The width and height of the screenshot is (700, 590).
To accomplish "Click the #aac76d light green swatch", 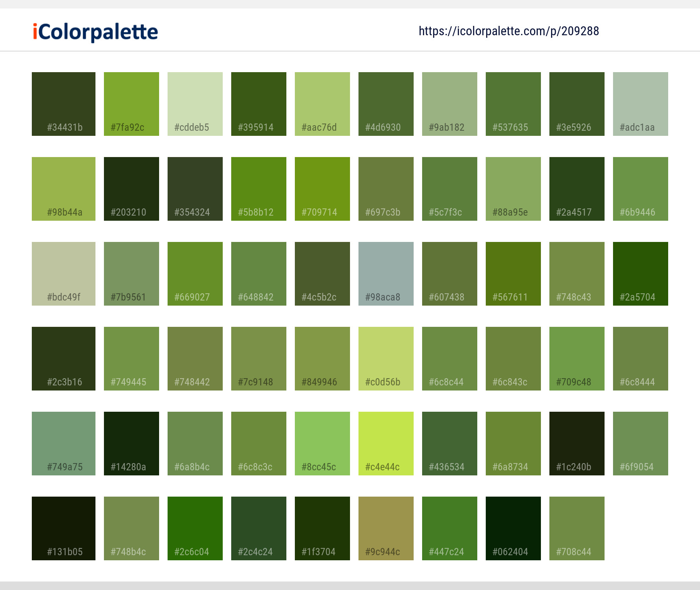I will coord(322,104).
